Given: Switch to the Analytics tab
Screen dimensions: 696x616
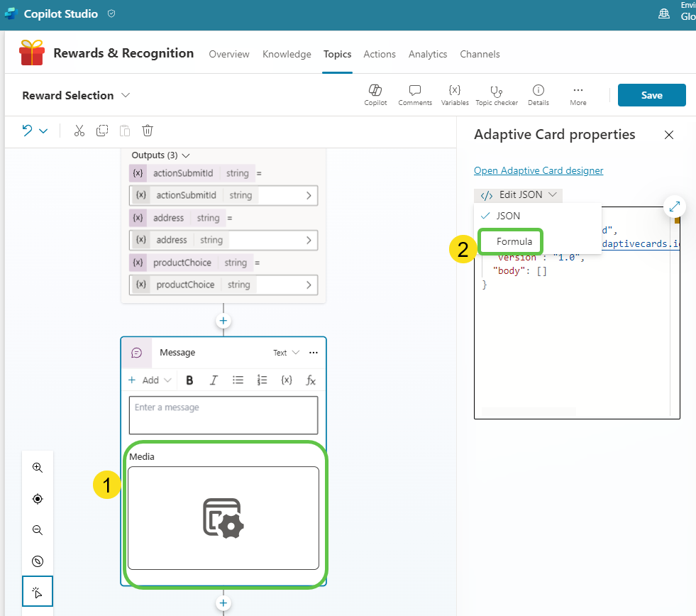Looking at the screenshot, I should click(x=428, y=54).
